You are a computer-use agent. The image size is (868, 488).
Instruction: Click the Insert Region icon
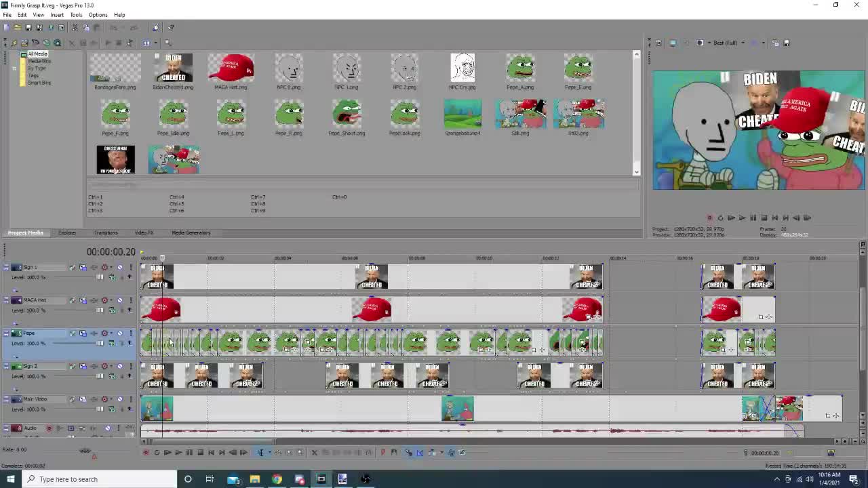(x=394, y=453)
